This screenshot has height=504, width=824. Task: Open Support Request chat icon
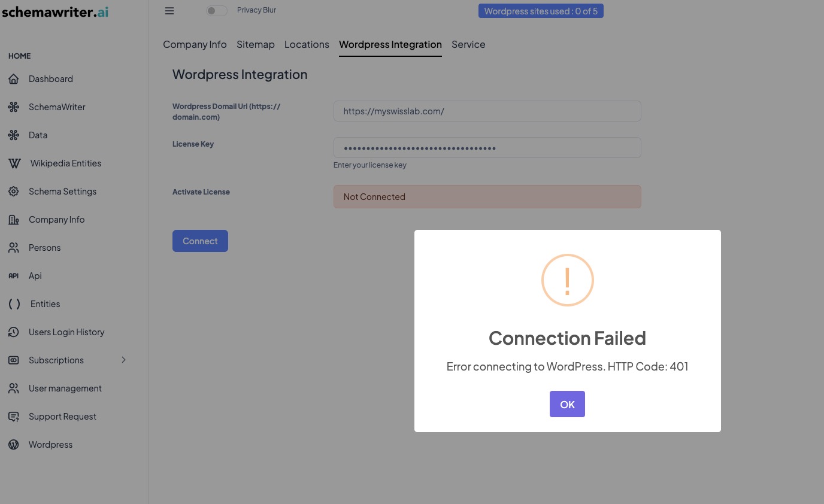tap(14, 417)
